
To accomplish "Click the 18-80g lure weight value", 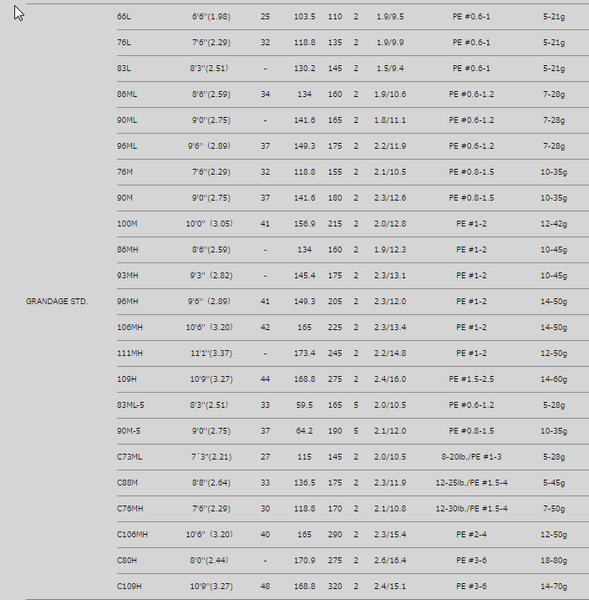I will pyautogui.click(x=554, y=561).
